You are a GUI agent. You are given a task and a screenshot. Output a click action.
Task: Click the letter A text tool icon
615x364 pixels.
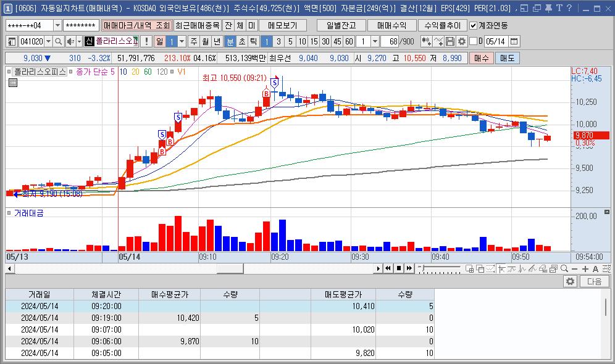coord(595,269)
